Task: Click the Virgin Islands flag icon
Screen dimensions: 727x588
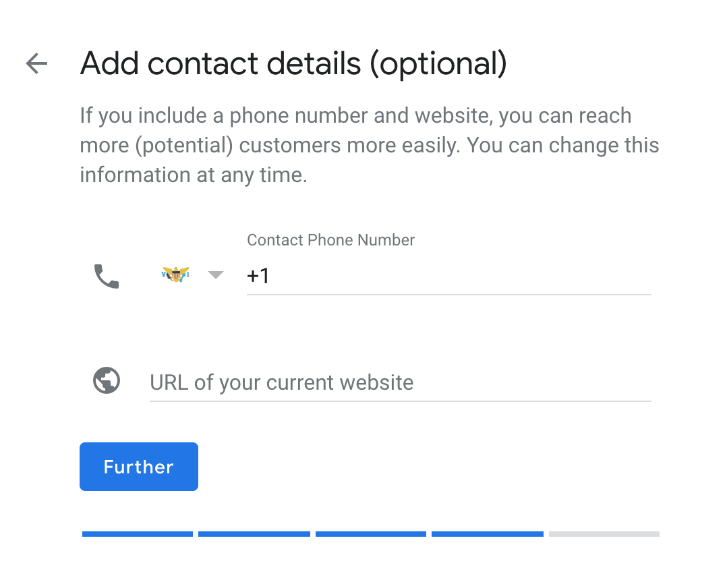Action: (x=176, y=274)
